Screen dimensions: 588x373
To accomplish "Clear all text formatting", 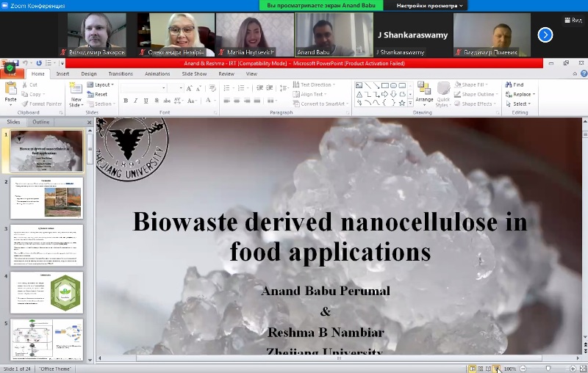I will tap(212, 88).
